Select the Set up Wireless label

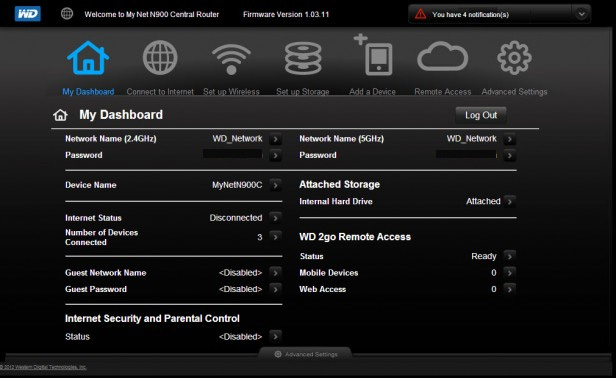231,92
